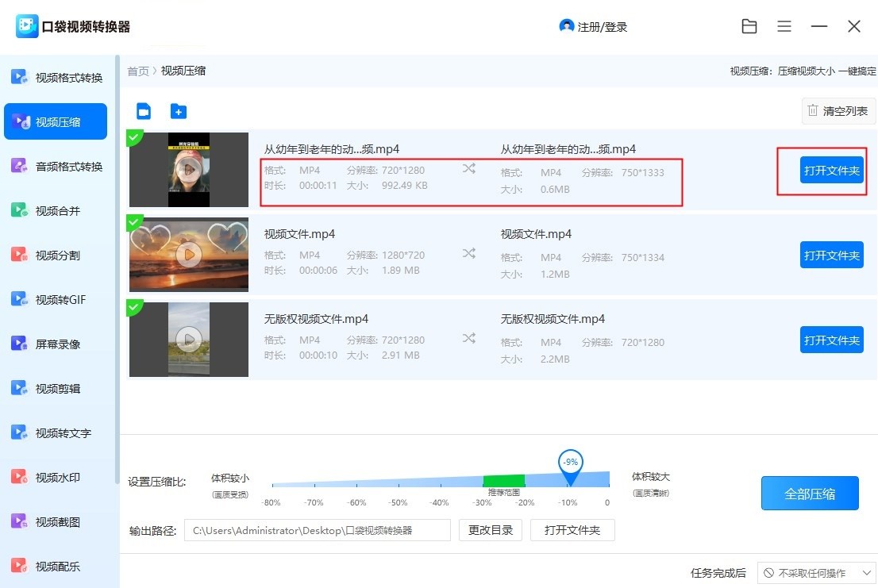Open the hamburger menu icon
The image size is (878, 588).
(784, 26)
